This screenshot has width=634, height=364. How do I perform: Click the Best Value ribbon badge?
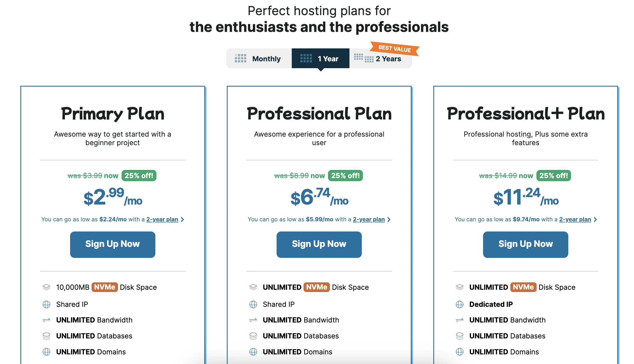coord(394,49)
